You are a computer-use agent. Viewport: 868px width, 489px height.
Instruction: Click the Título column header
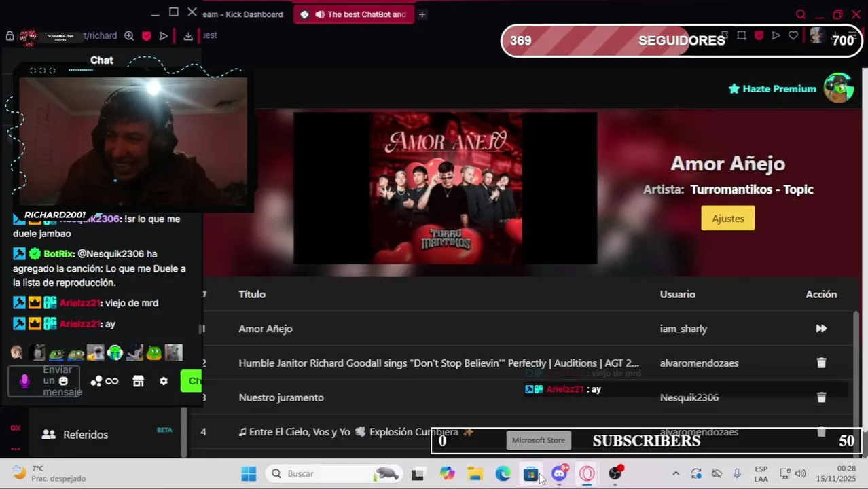(252, 294)
